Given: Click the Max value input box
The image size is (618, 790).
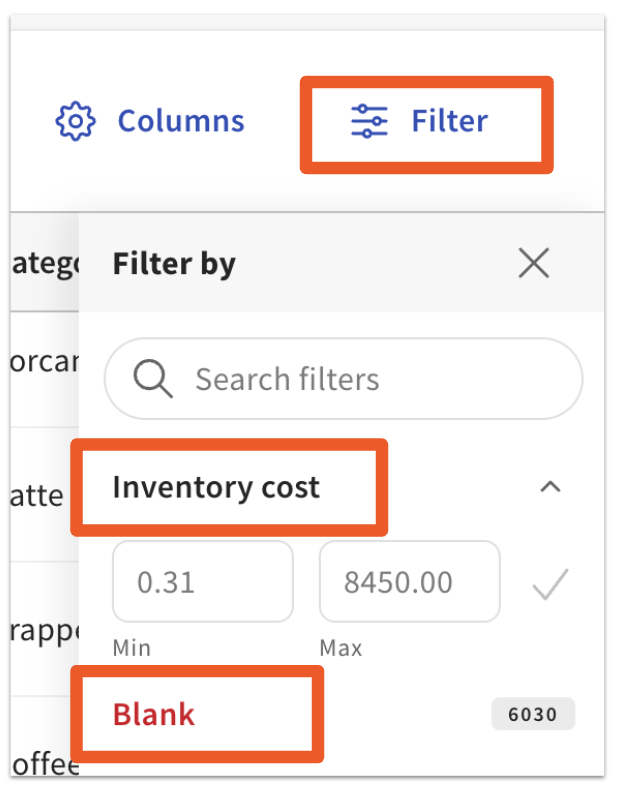Looking at the screenshot, I should click(x=409, y=582).
